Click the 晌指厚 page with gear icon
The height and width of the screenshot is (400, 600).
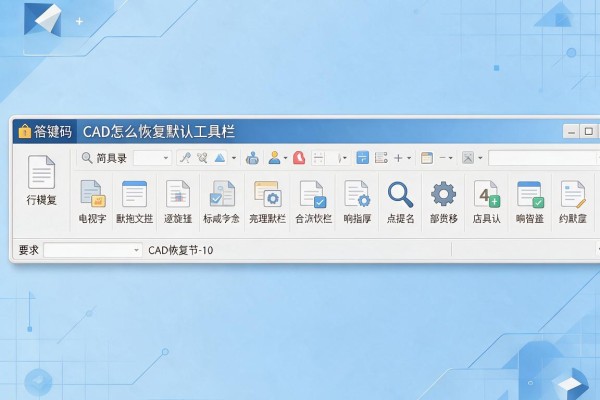357,194
